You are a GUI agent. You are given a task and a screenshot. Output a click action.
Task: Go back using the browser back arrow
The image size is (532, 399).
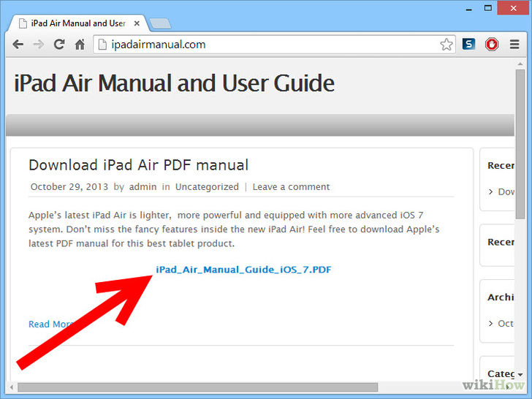(x=18, y=45)
